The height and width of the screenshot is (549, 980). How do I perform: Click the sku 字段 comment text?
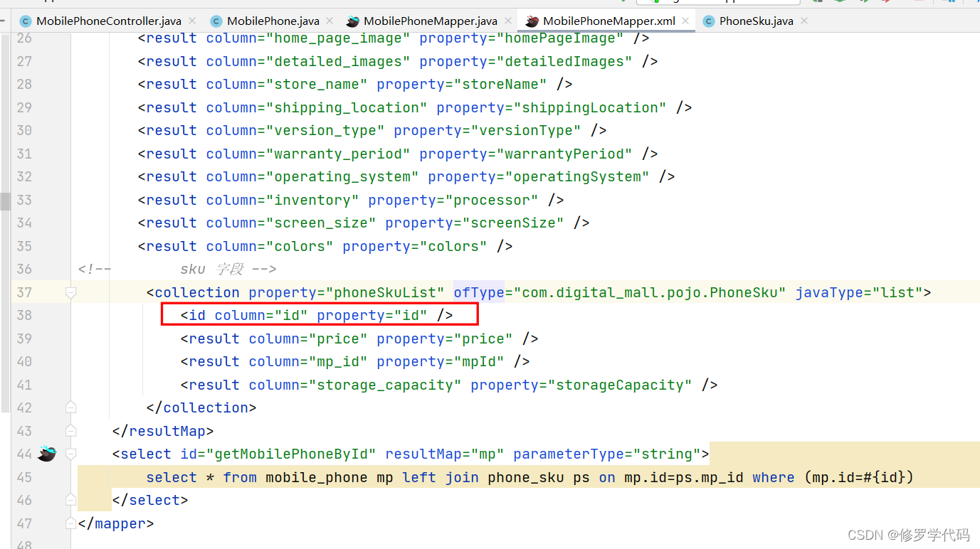[211, 269]
